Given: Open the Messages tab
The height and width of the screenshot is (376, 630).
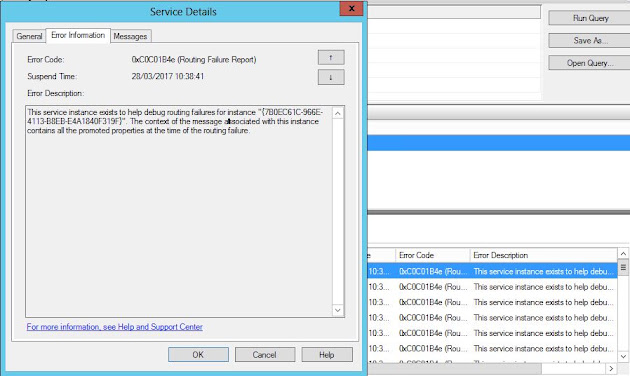Looking at the screenshot, I should tap(130, 36).
